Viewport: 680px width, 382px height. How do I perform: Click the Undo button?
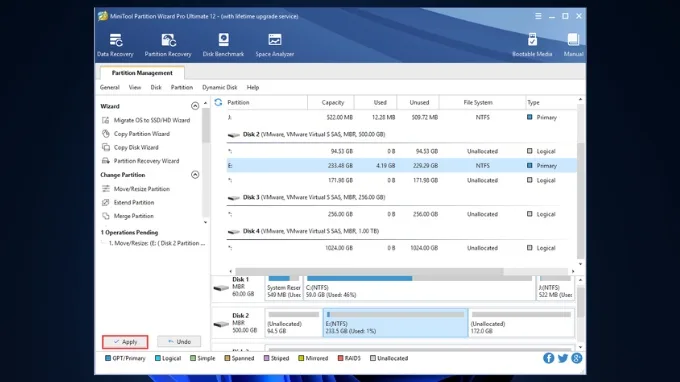click(x=179, y=342)
